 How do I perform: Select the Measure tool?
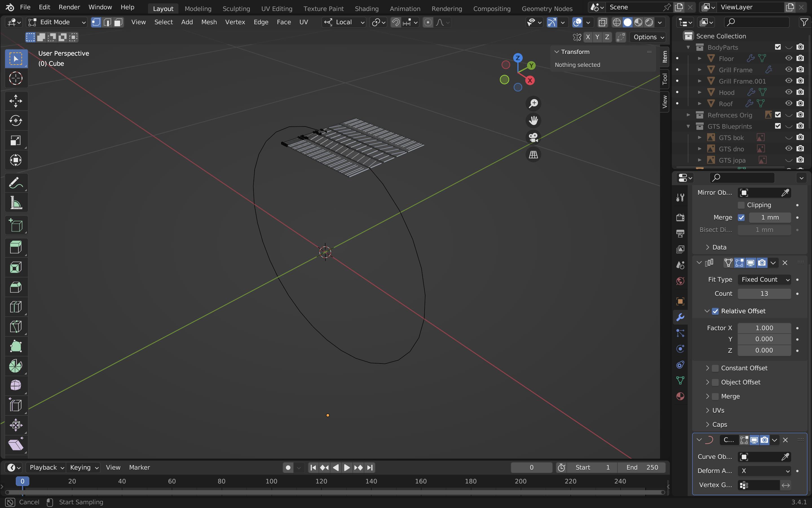coord(16,203)
